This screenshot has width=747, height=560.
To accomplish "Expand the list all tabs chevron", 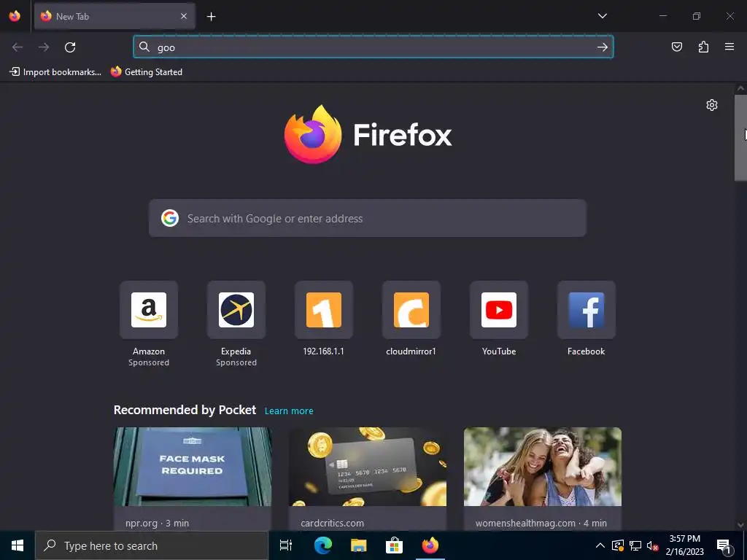I will [x=602, y=16].
